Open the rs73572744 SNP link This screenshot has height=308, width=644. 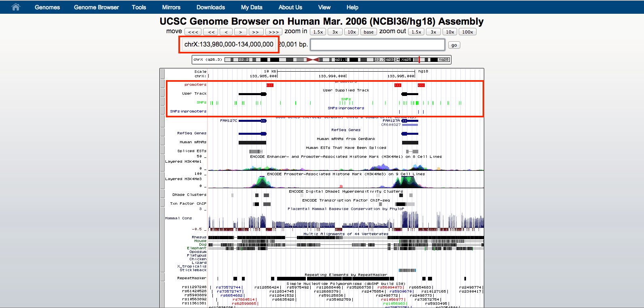[229, 287]
